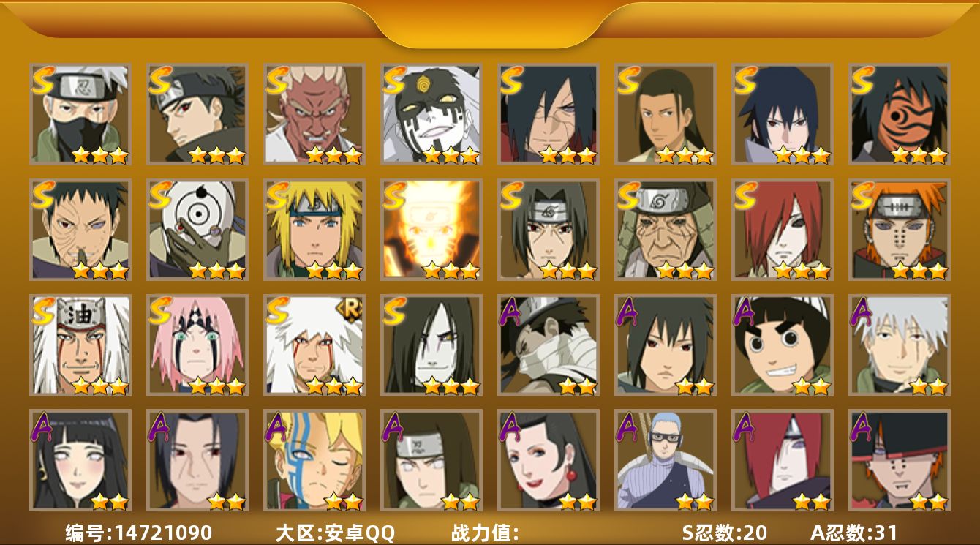Click the A忍数:31 counter label
Viewport: 980px width, 545px height.
(x=853, y=533)
